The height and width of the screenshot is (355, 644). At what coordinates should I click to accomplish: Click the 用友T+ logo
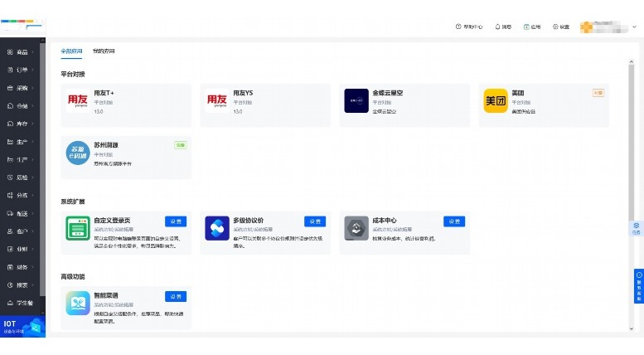click(x=78, y=100)
